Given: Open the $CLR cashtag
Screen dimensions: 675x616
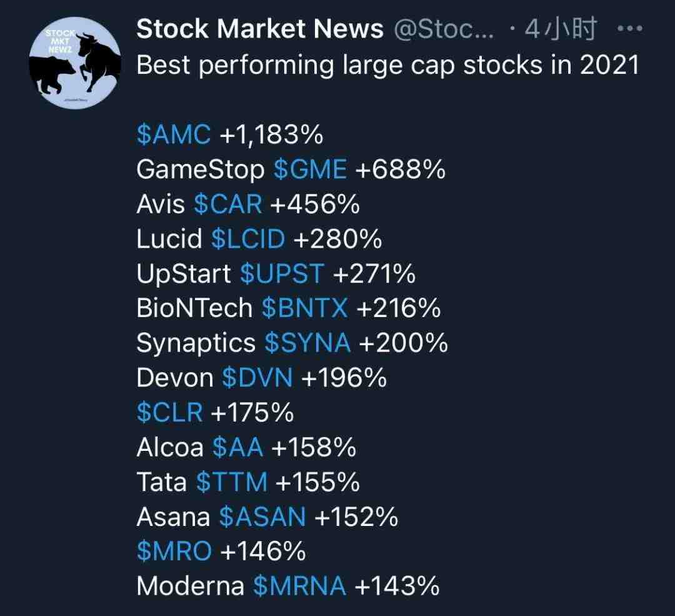Looking at the screenshot, I should pyautogui.click(x=169, y=412).
